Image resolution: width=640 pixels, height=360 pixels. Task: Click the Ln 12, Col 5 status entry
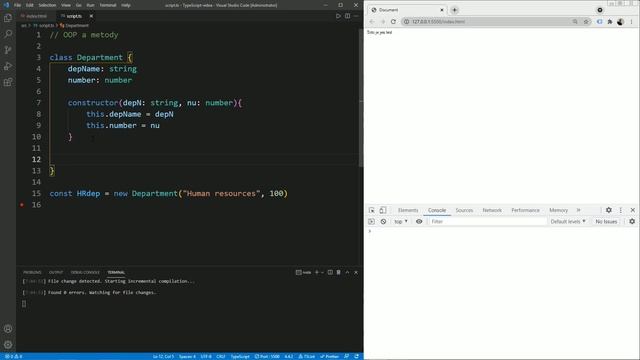click(163, 356)
